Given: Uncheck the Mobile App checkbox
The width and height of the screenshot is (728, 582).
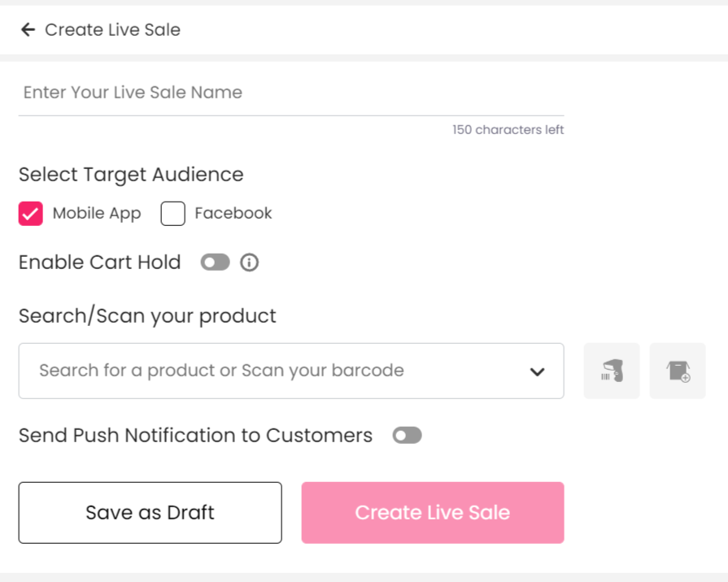Looking at the screenshot, I should tap(31, 214).
